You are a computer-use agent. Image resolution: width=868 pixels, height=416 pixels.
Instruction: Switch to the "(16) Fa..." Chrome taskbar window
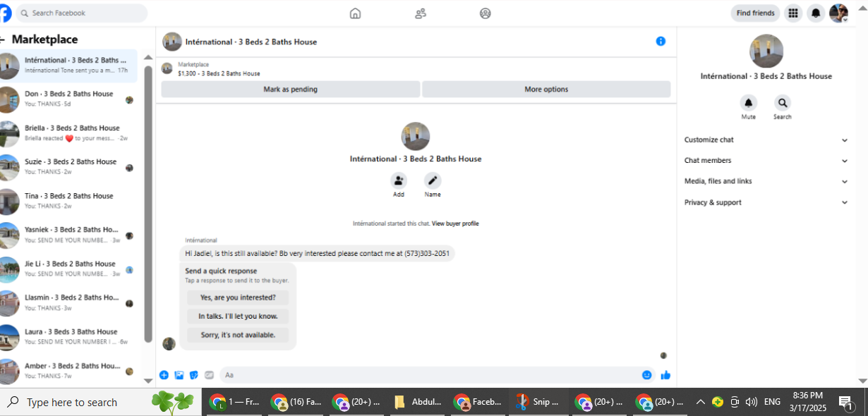point(296,402)
